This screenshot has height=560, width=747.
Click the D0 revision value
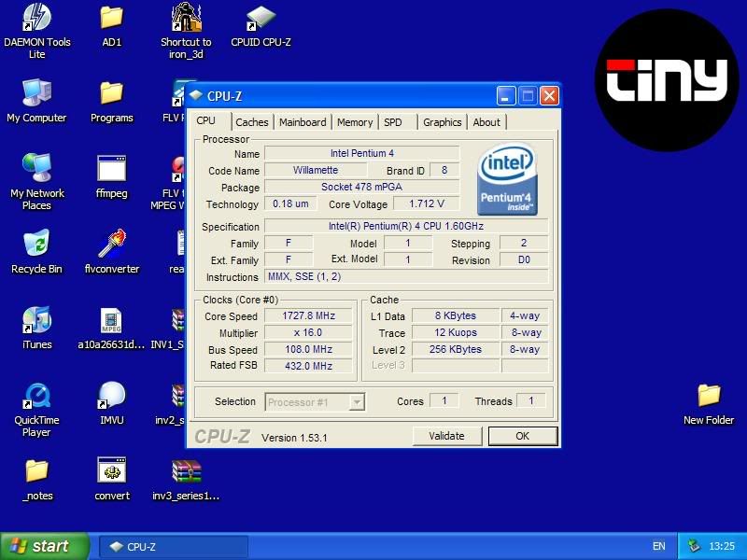[x=524, y=259]
